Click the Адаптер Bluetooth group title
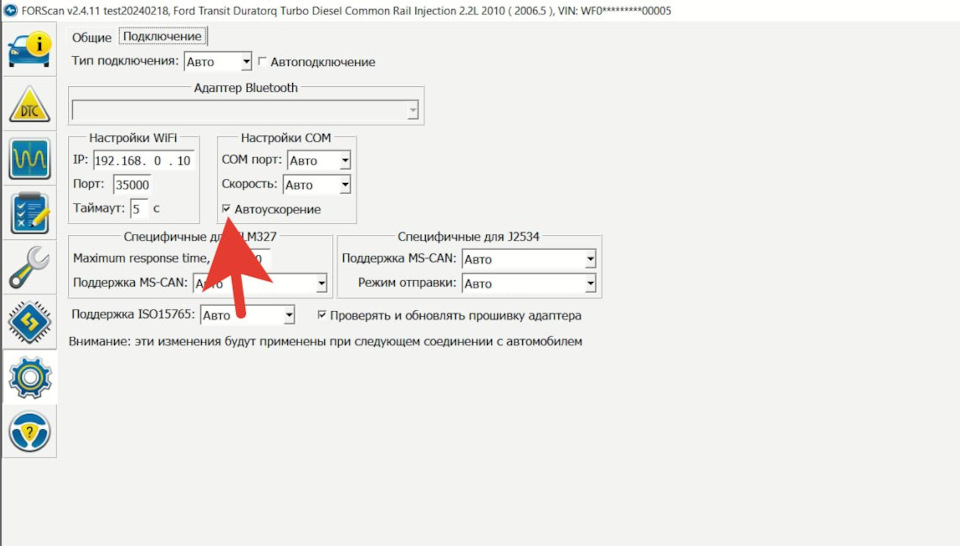Image resolution: width=960 pixels, height=546 pixels. pos(246,88)
